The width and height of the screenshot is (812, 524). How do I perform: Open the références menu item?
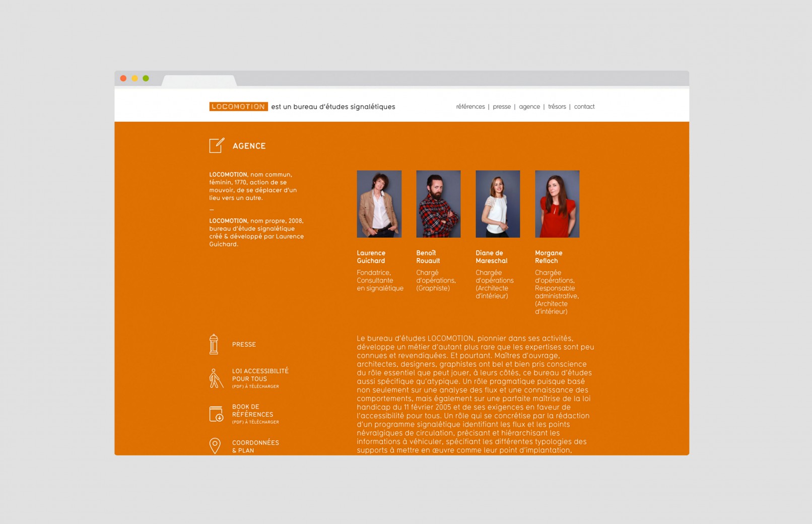pyautogui.click(x=470, y=106)
